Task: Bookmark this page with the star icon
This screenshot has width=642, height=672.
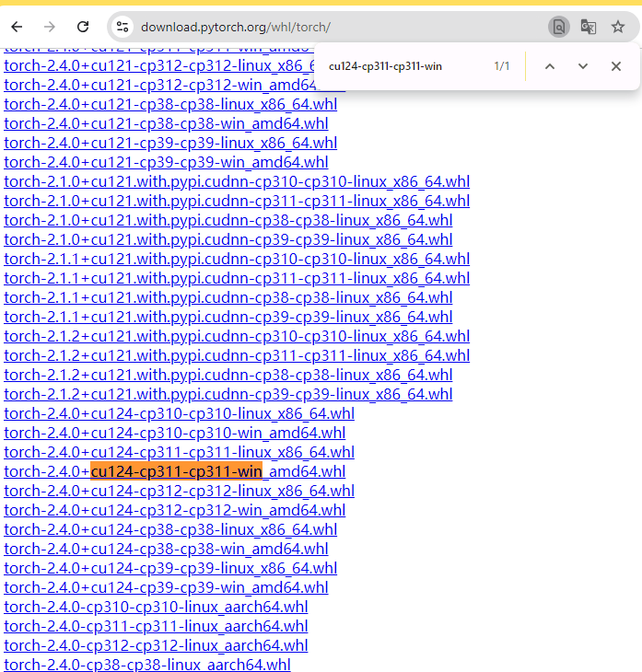Action: [x=617, y=27]
